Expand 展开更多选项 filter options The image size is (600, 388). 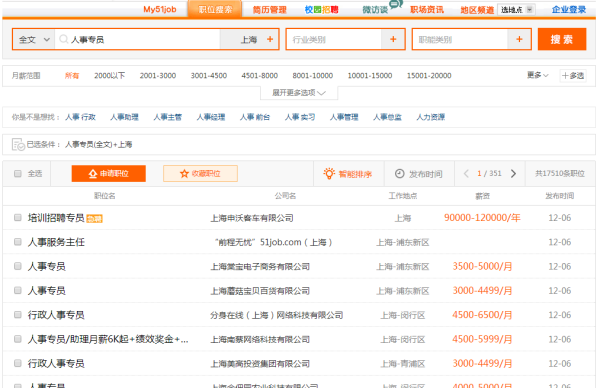(299, 93)
